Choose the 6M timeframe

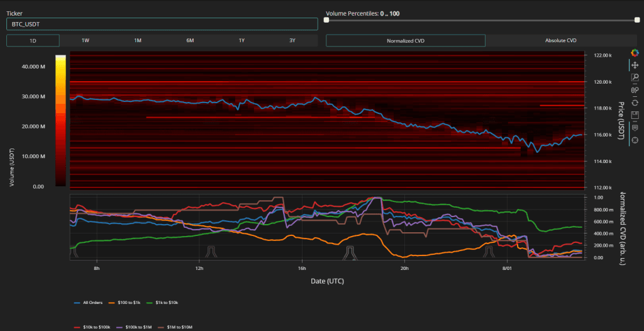point(190,40)
